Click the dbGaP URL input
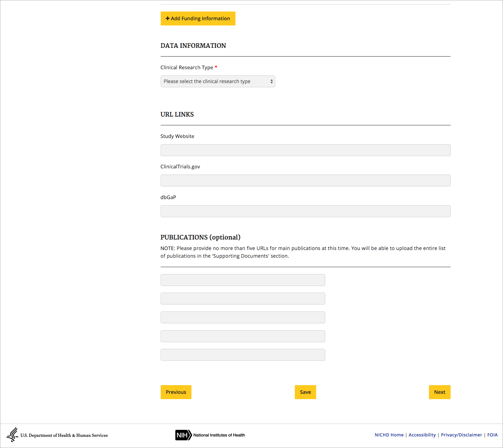This screenshot has width=503, height=448. tap(305, 211)
